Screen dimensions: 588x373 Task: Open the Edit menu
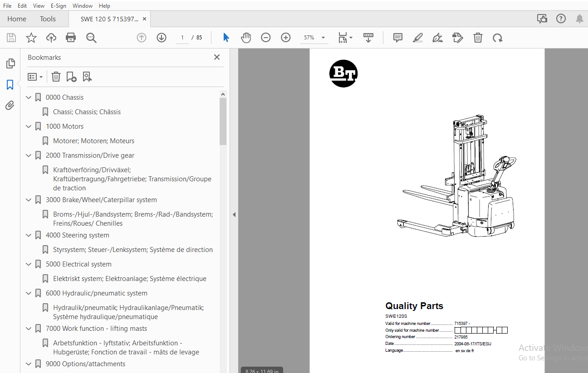click(22, 5)
